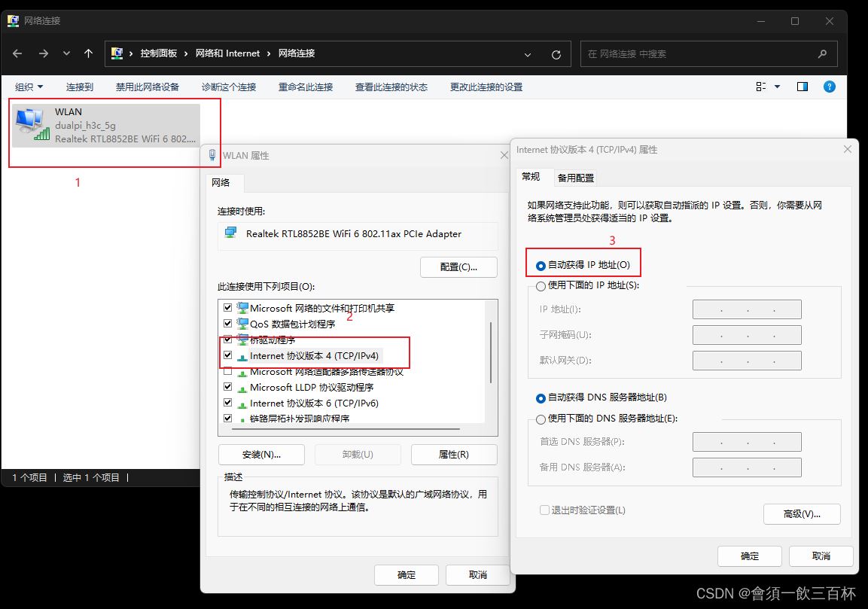868x609 pixels.
Task: Toggle Microsoft 网络的文件和打印机共享 checkbox
Action: [x=227, y=307]
